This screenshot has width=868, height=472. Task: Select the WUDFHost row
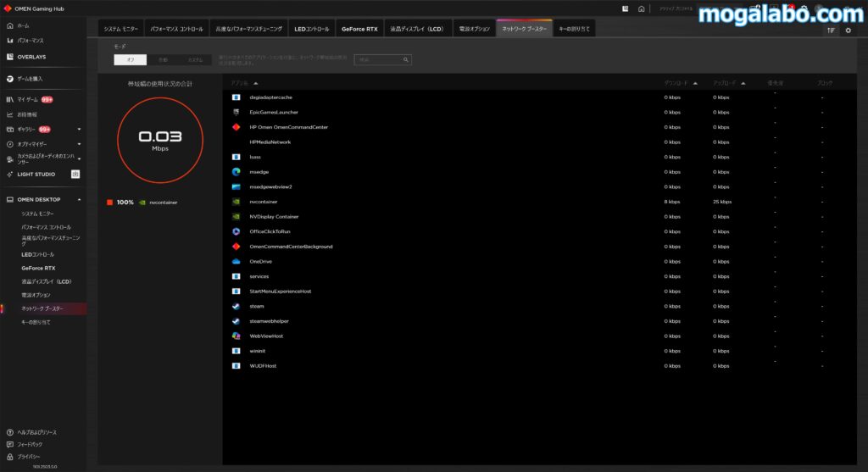click(x=539, y=366)
